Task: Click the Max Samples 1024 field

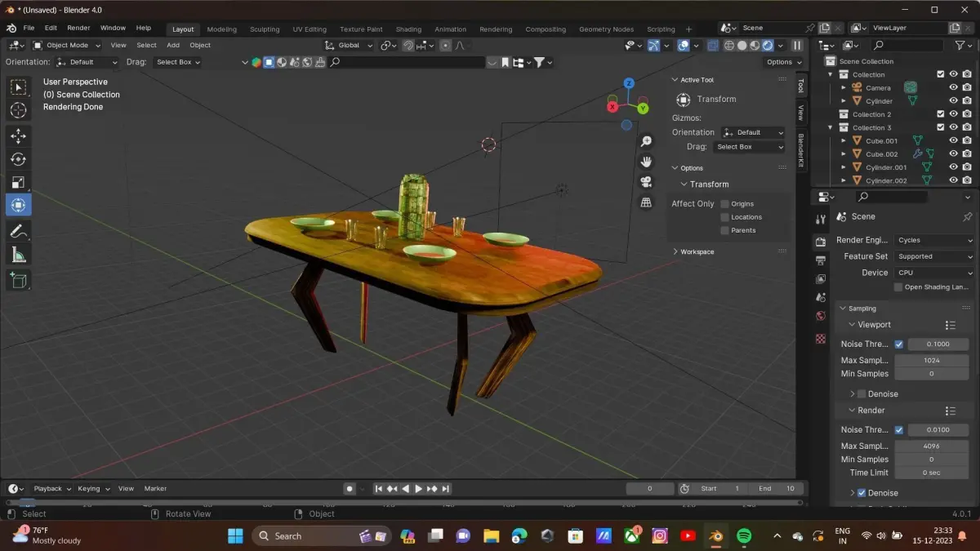Action: [x=932, y=360]
